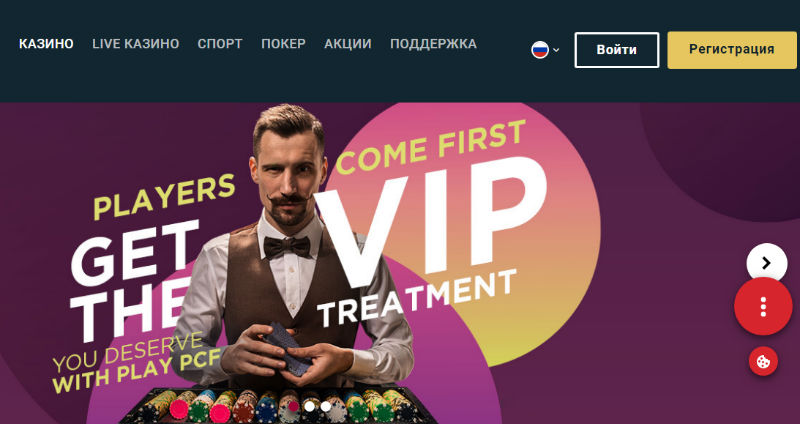
Task: Expand the language dropdown chevron
Action: coord(556,50)
